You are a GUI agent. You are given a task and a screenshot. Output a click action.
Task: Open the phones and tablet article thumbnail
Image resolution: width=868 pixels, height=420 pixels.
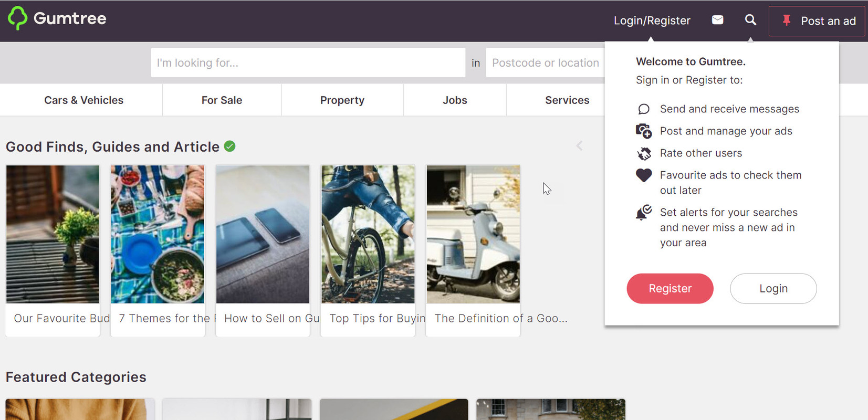[263, 234]
